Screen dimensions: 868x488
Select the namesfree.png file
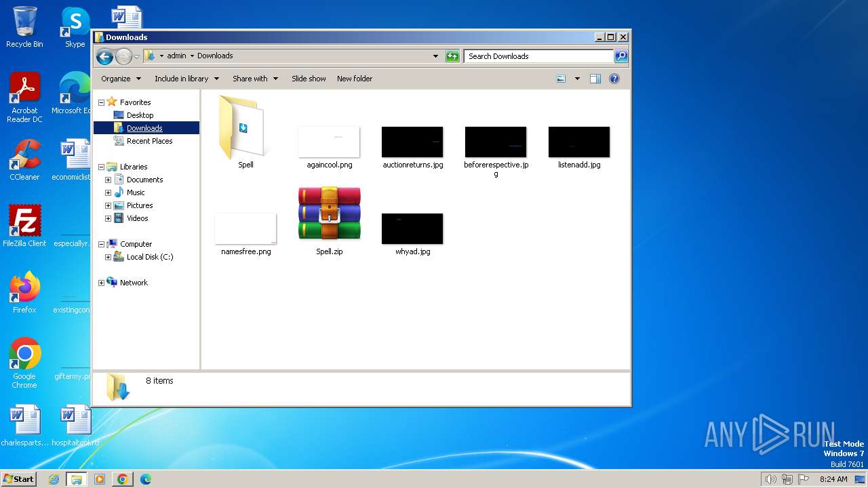[x=245, y=228]
